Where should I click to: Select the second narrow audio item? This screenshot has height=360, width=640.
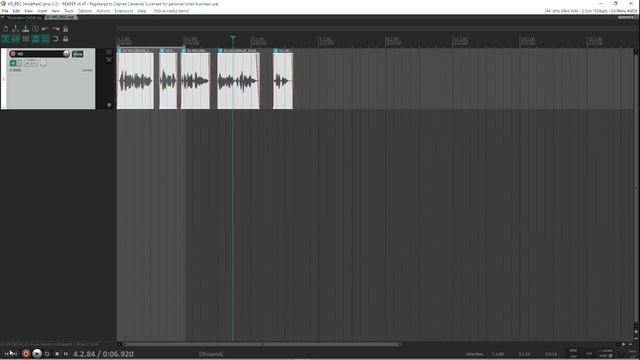tap(168, 79)
